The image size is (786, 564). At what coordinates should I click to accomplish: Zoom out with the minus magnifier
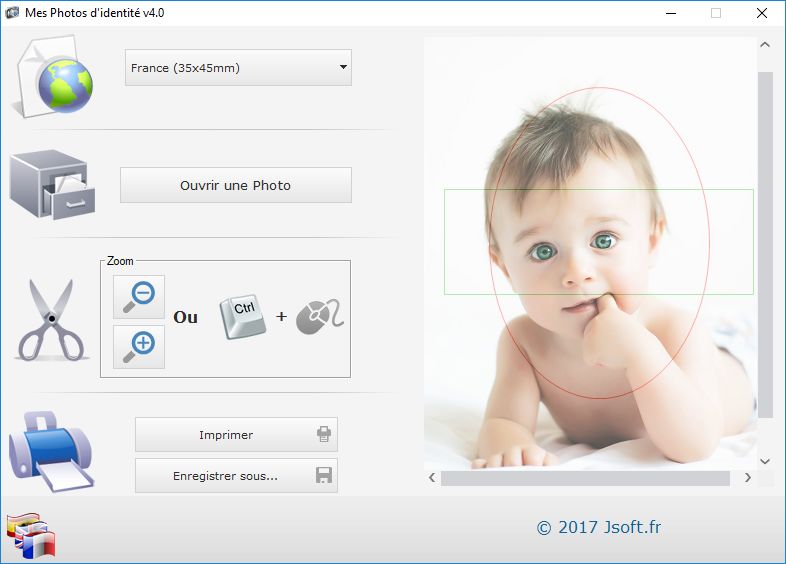(x=139, y=297)
